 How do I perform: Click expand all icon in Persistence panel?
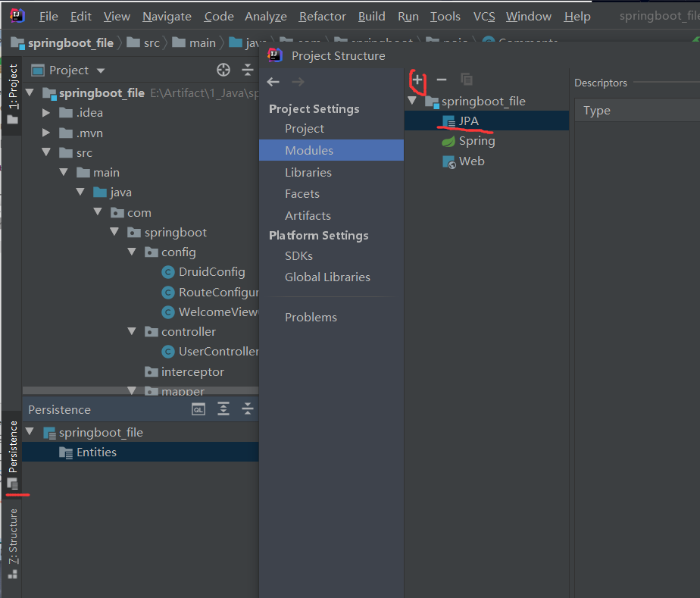pyautogui.click(x=223, y=409)
